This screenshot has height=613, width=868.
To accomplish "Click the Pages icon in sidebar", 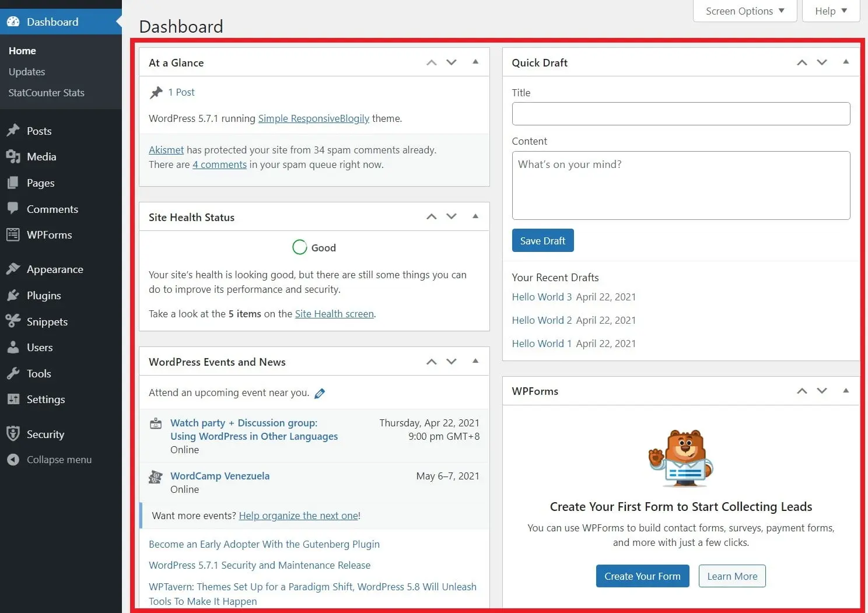I will coord(13,183).
